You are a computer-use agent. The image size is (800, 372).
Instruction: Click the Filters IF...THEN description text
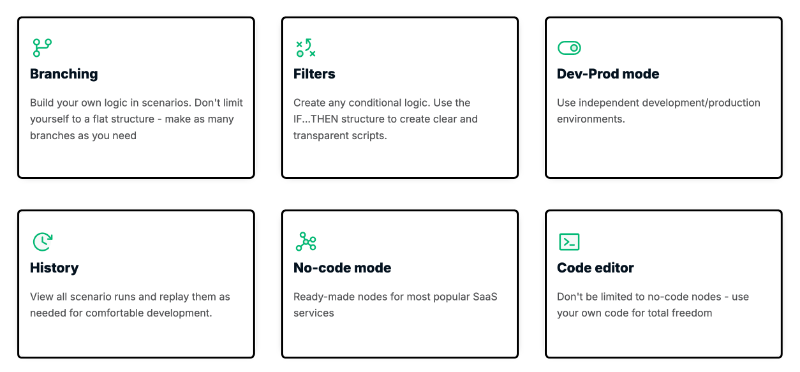[385, 119]
